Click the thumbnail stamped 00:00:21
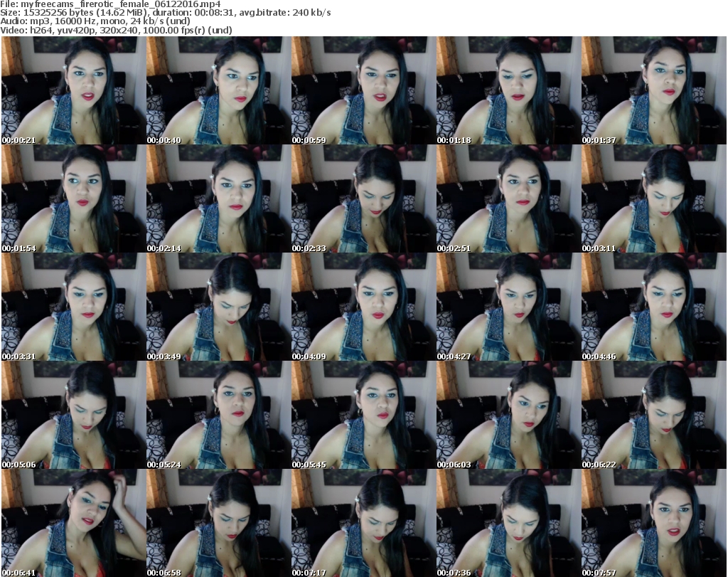Image resolution: width=728 pixels, height=577 pixels. point(73,90)
